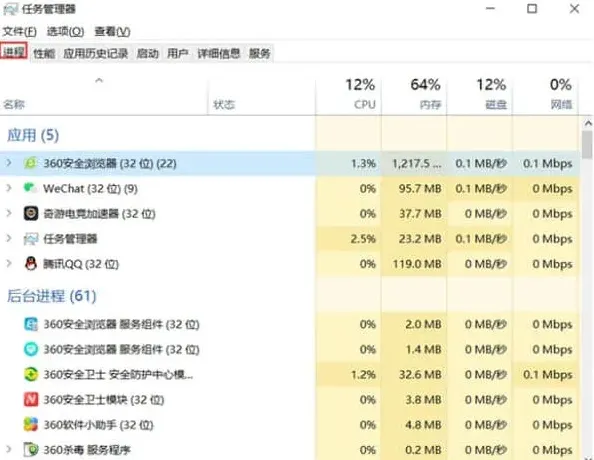Sort by the 0% 网络 column header

546,95
